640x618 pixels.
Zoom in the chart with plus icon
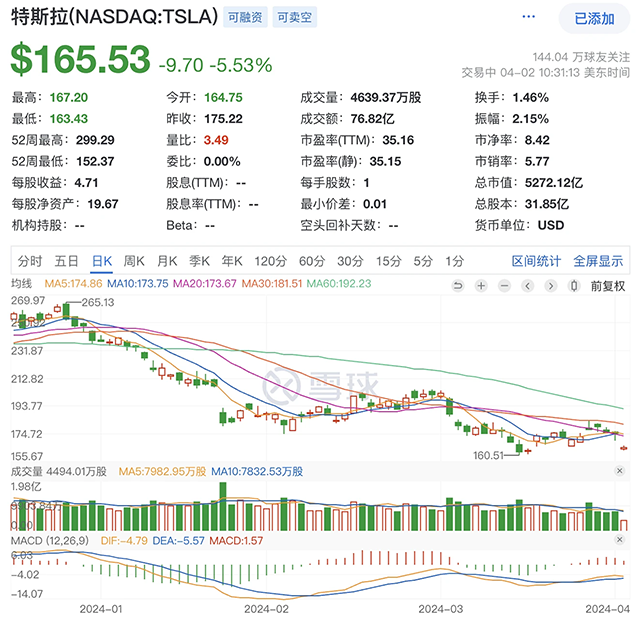(481, 286)
